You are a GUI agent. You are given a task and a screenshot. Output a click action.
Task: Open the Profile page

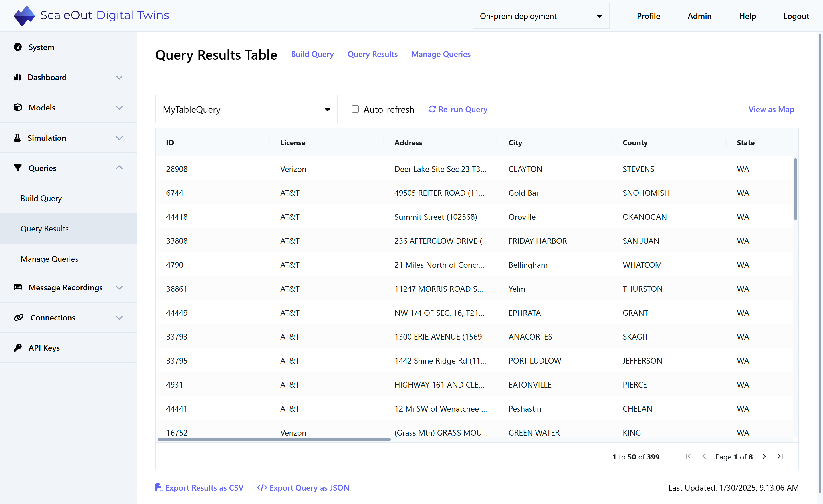648,16
